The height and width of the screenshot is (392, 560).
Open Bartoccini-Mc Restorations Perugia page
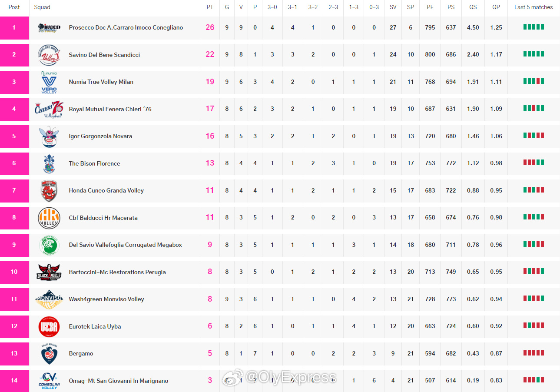pyautogui.click(x=117, y=272)
